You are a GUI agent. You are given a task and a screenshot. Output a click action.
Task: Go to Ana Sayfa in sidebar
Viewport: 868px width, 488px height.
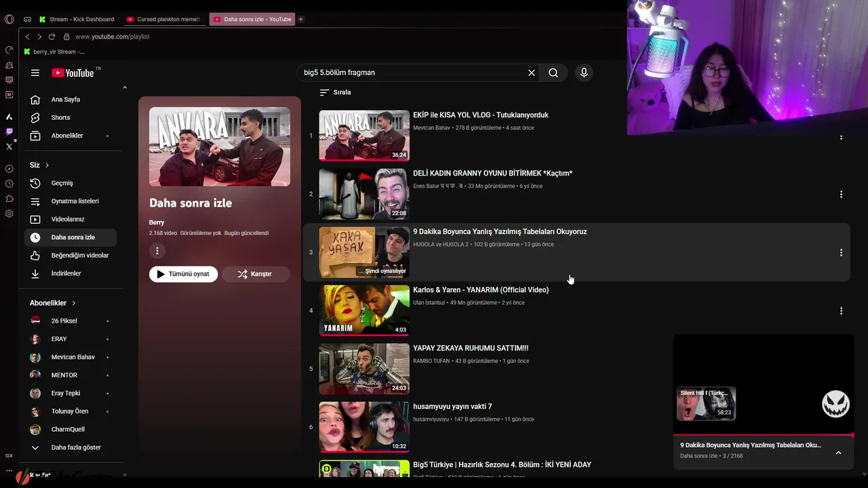(x=70, y=100)
